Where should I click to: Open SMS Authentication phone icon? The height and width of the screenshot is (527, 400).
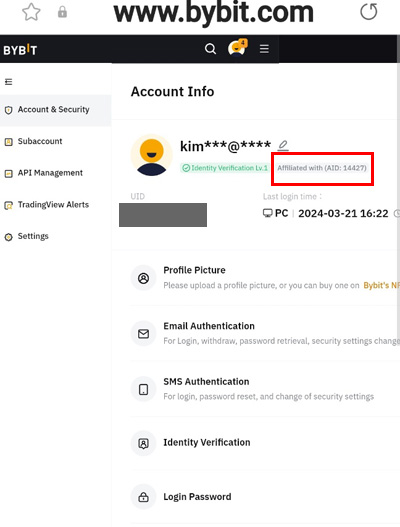144,390
